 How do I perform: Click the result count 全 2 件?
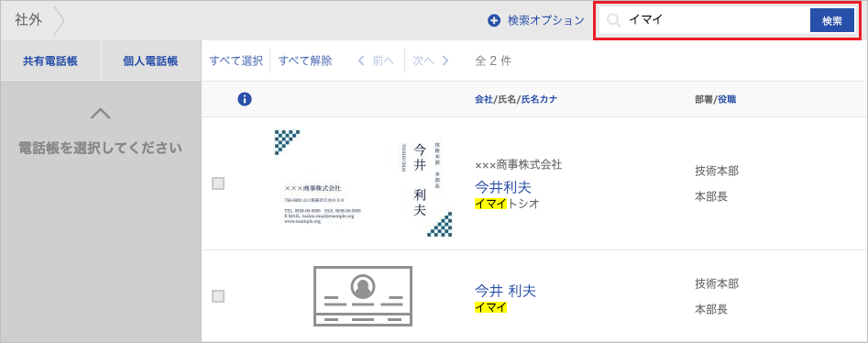493,61
